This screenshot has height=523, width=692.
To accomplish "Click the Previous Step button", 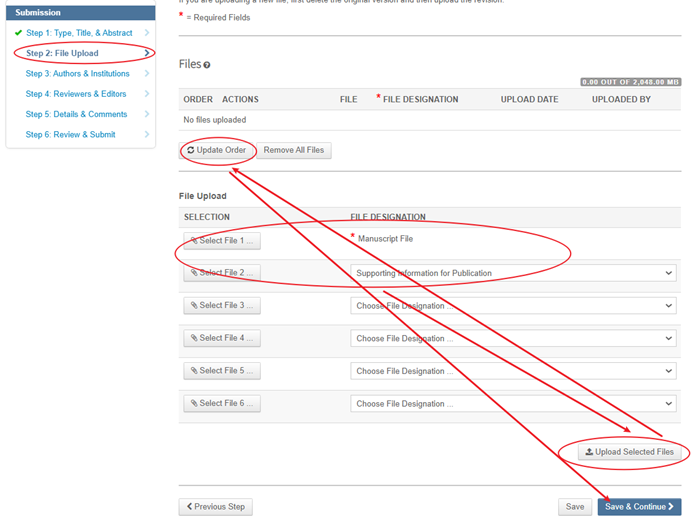I will (x=215, y=507).
